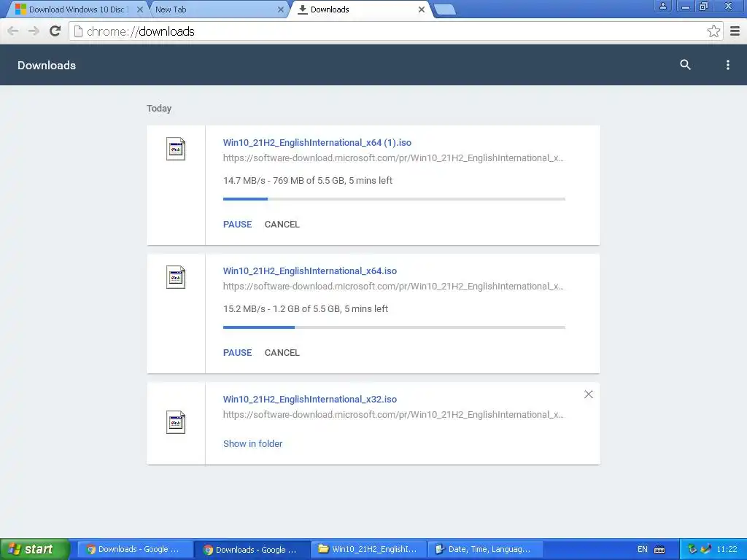
Task: Click the keyboard icon in the taskbar
Action: (659, 550)
